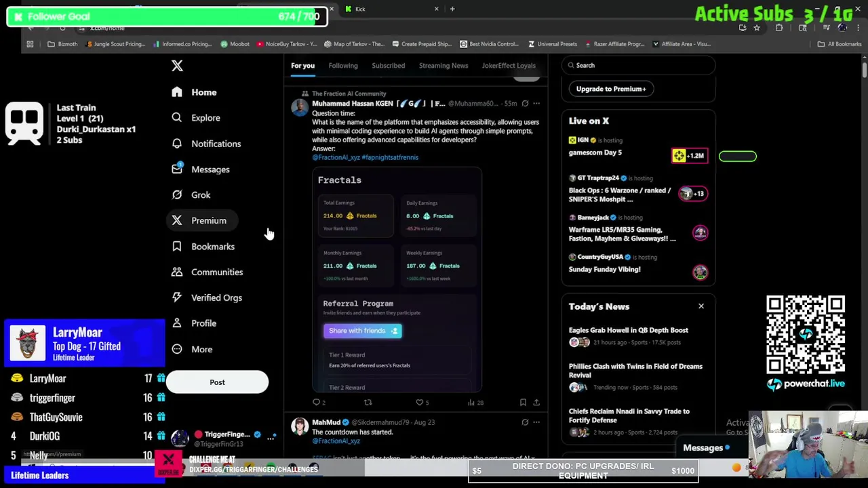Click the X logo in sidebar
This screenshot has width=868, height=488.
pos(177,66)
